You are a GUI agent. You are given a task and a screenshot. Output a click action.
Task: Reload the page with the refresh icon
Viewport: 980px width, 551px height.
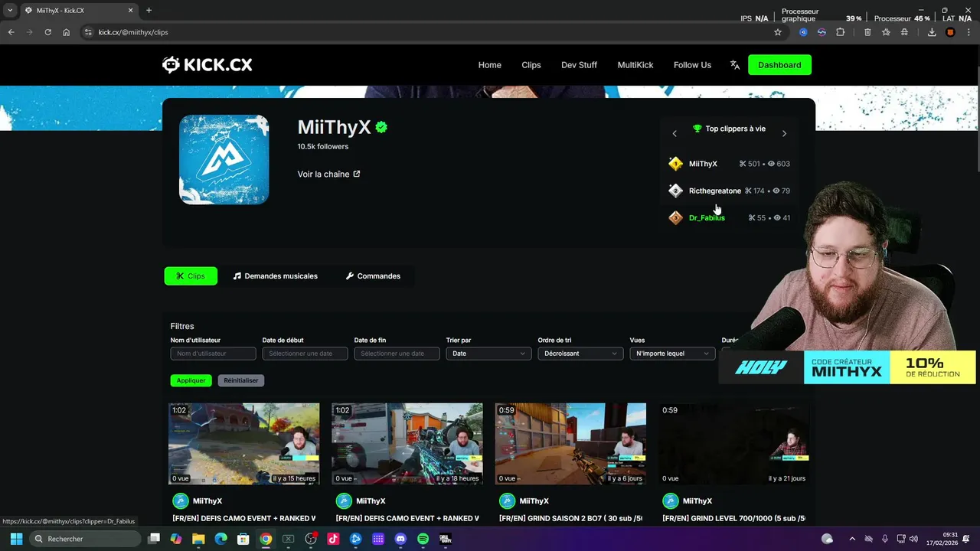click(47, 32)
